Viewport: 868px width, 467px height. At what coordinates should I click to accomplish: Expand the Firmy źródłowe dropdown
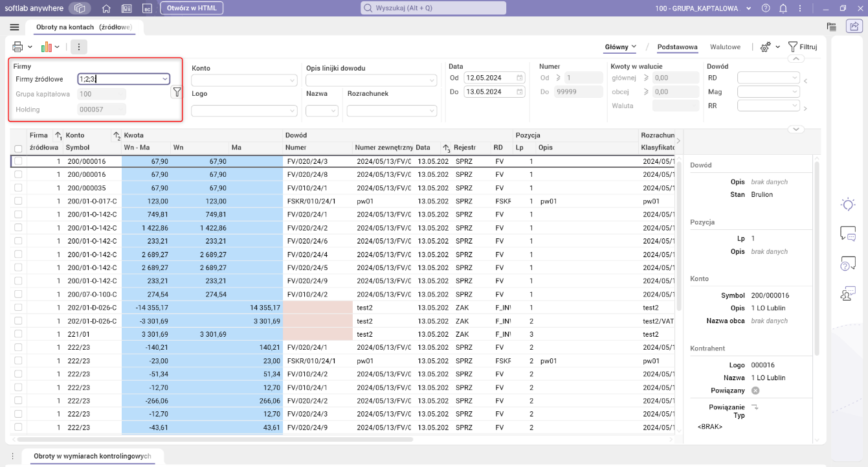[165, 79]
